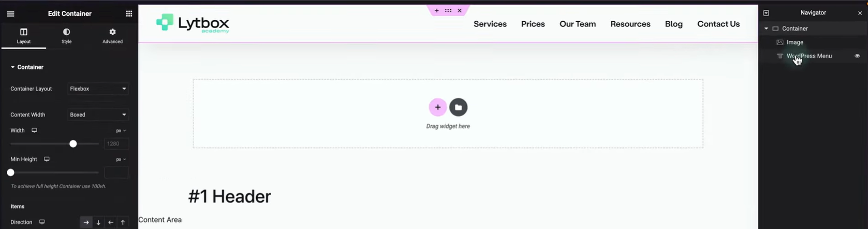Viewport: 868px width, 229px height.
Task: Add a container via handle plus icon
Action: tap(437, 10)
